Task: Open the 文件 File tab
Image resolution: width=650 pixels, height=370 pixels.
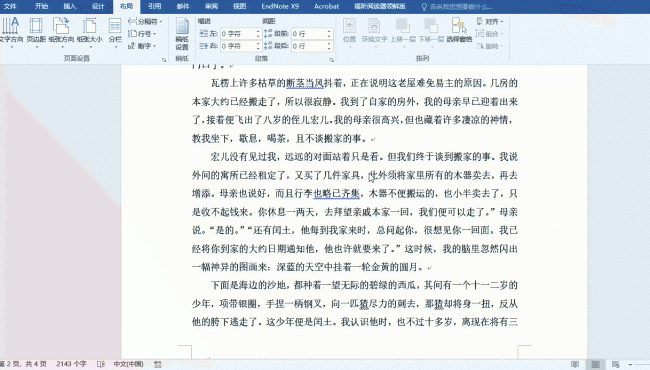Action: tap(10, 6)
